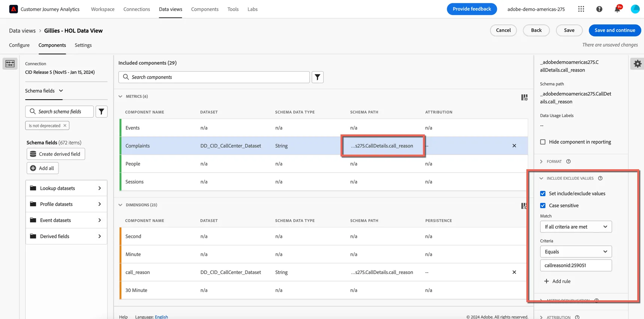644x319 pixels.
Task: Click the Cancel button
Action: (x=503, y=30)
